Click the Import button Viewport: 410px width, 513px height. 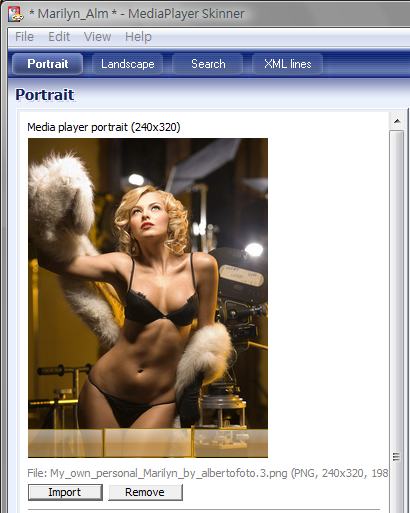65,492
